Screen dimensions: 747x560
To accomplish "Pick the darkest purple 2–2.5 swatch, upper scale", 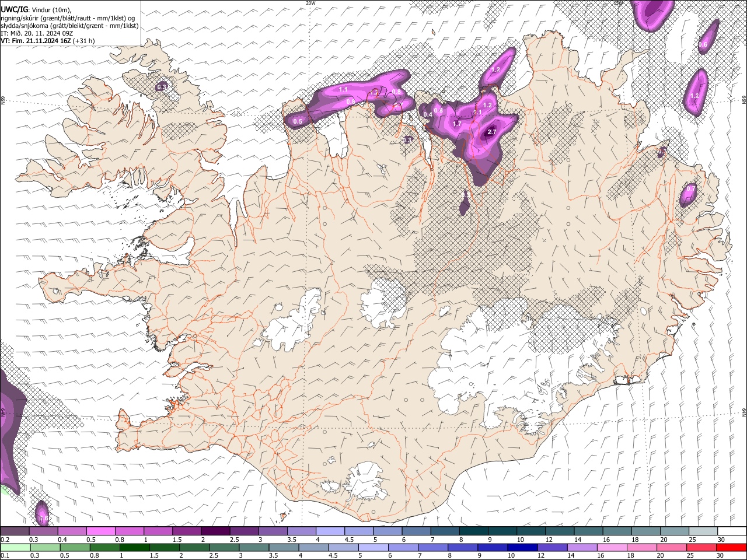I will point(215,531).
